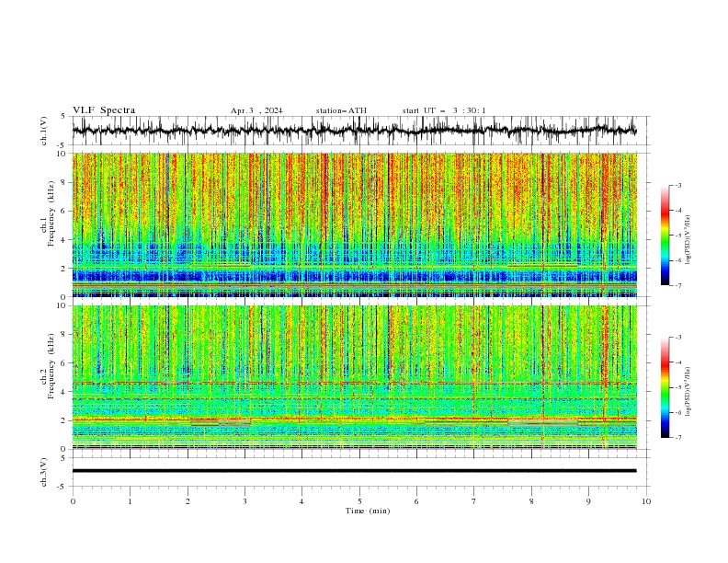Click the "-3" tick on upper color bar
This screenshot has width=728, height=563.
pyautogui.click(x=677, y=185)
